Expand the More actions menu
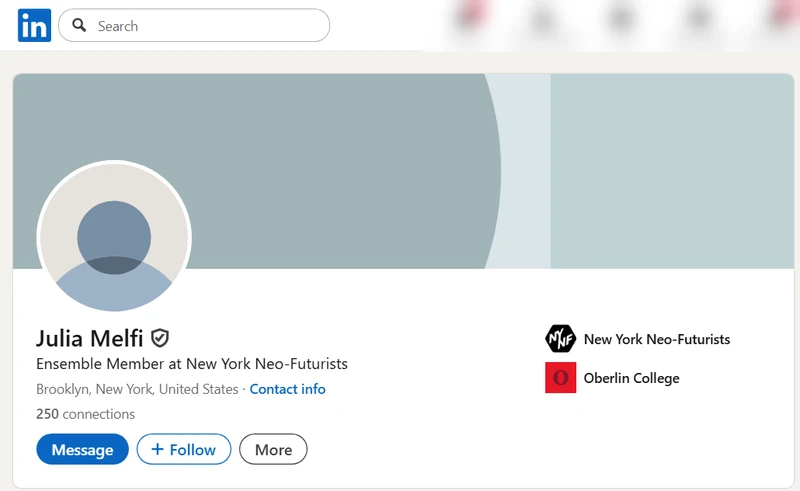Screen dimensions: 800x491 [x=273, y=450]
